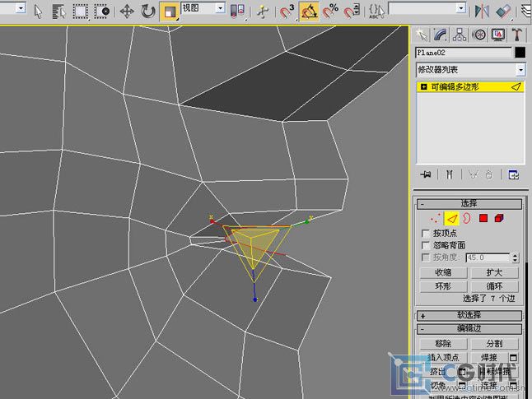The image size is (532, 399).
Task: Click the 分割 split button
Action: tap(494, 344)
